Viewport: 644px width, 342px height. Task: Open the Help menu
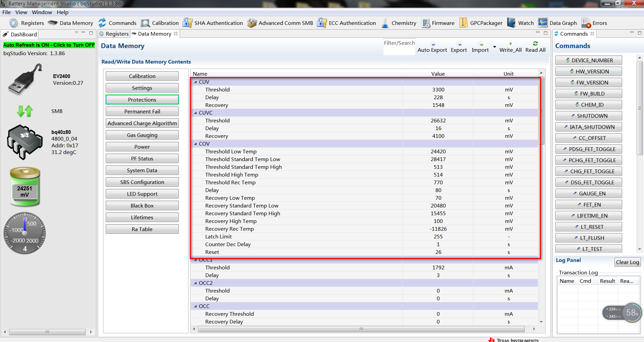(x=62, y=12)
